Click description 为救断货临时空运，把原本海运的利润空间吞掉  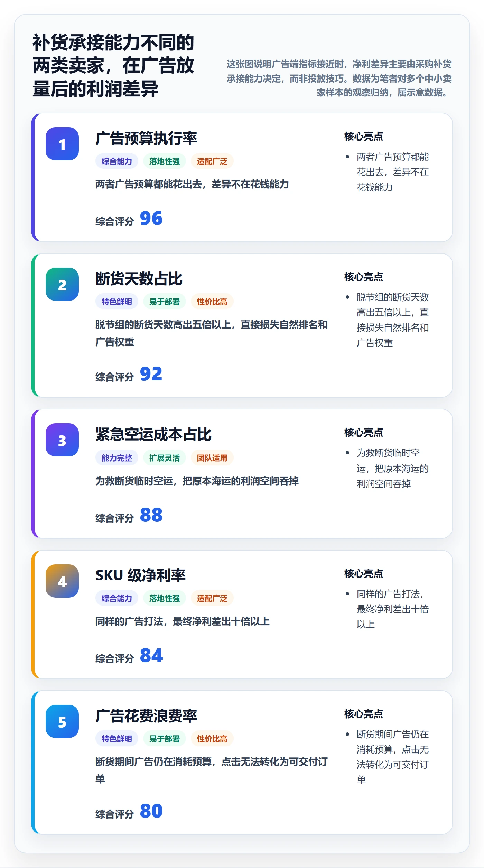197,481
